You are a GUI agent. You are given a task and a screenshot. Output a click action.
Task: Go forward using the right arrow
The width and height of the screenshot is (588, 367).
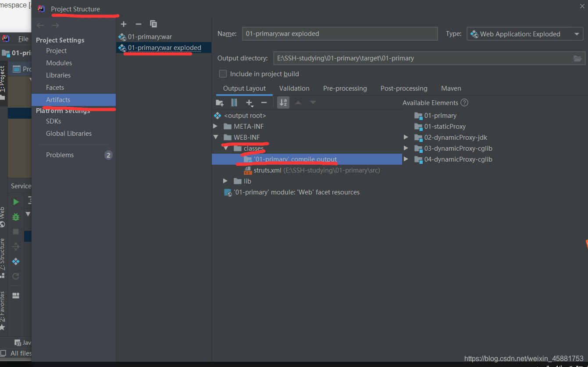[x=55, y=25]
